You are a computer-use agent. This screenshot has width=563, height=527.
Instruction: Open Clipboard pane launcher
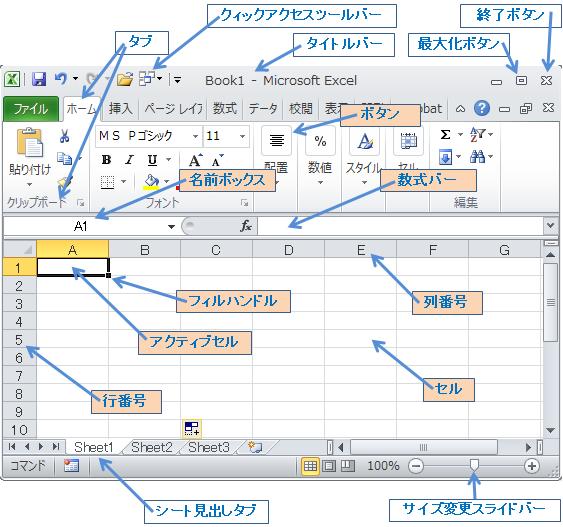tap(81, 203)
